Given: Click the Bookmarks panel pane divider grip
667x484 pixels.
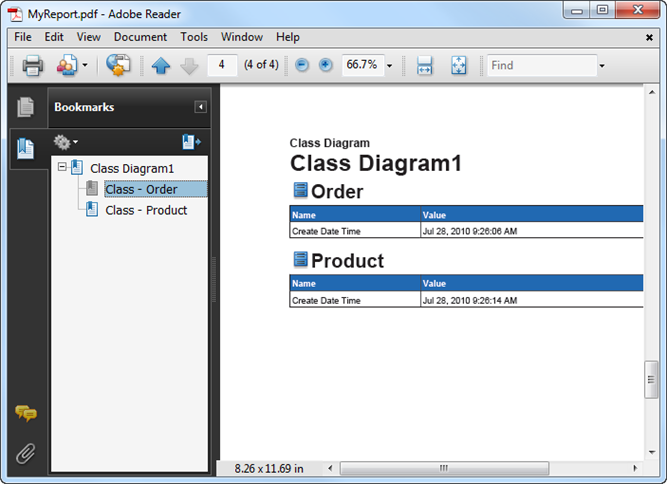Looking at the screenshot, I should click(x=214, y=279).
